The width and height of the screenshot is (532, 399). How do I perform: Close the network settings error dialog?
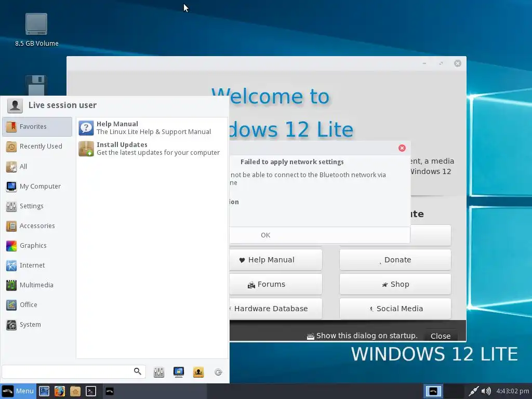(x=402, y=148)
